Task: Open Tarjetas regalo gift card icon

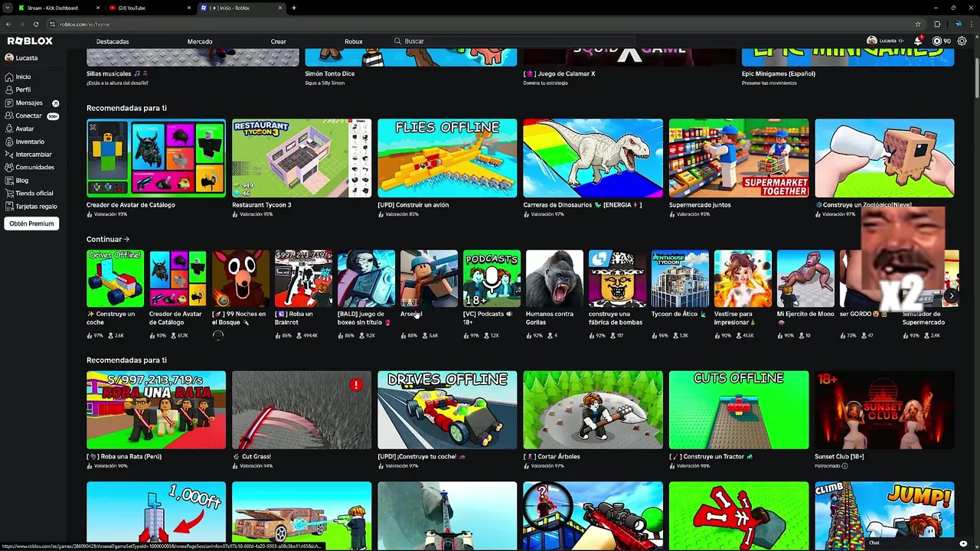Action: [x=9, y=207]
